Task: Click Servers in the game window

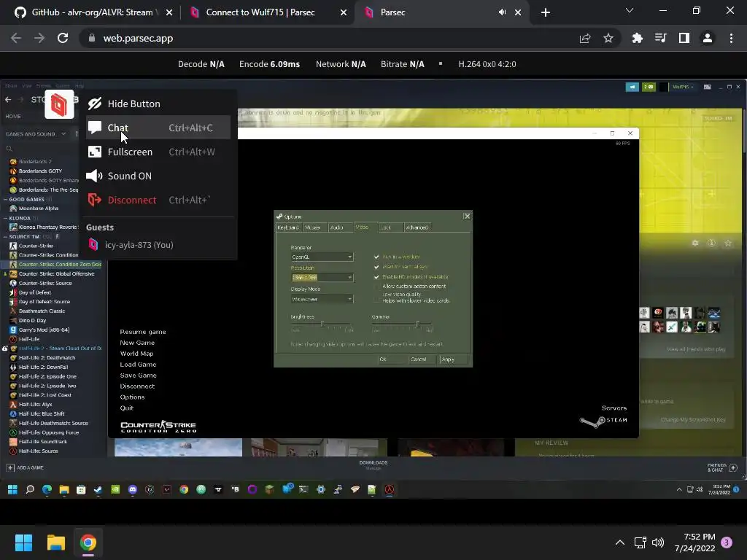Action: pyautogui.click(x=614, y=408)
